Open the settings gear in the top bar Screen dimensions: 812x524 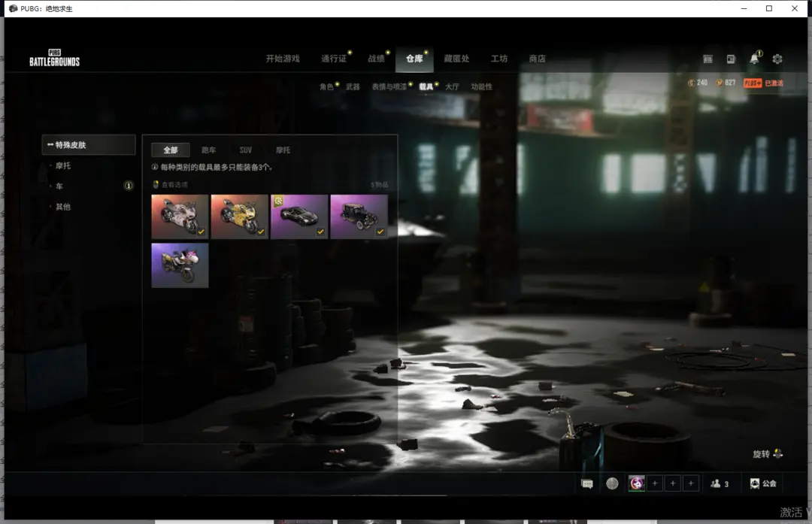[777, 59]
